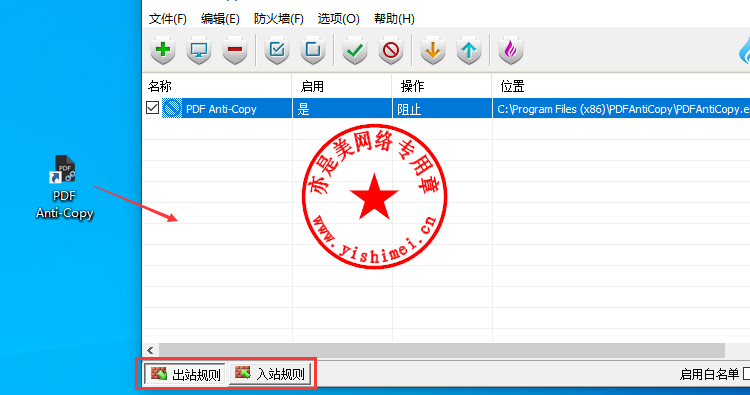Screen dimensions: 750x395
Task: Sort by the 名称 column header
Action: (x=217, y=86)
